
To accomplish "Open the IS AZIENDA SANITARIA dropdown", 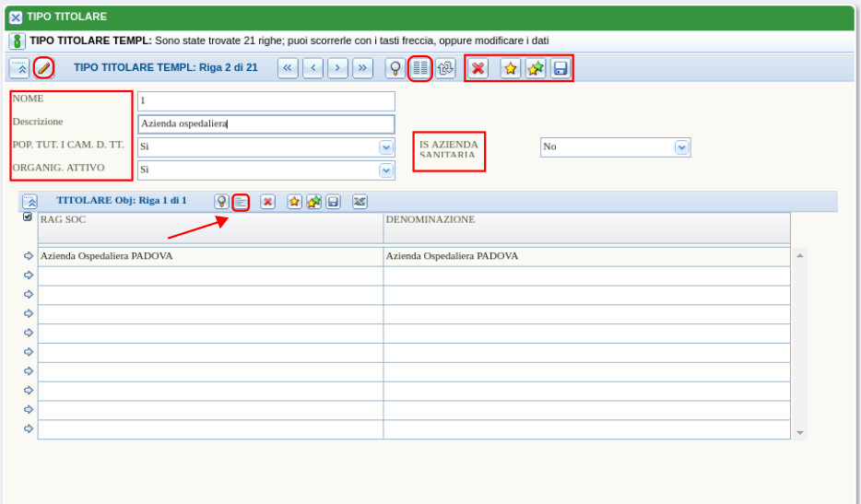I will click(x=681, y=147).
